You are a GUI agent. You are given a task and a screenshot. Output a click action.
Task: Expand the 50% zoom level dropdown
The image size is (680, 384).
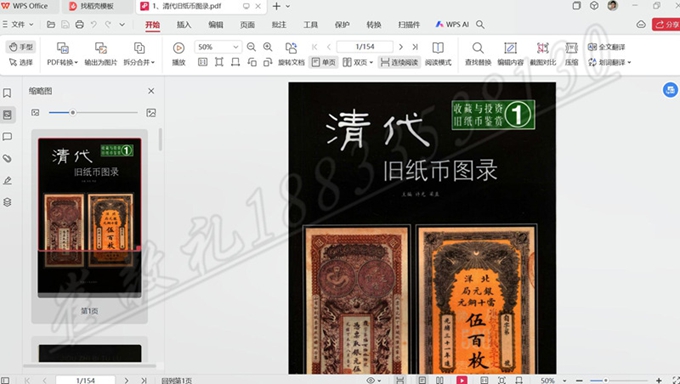235,47
